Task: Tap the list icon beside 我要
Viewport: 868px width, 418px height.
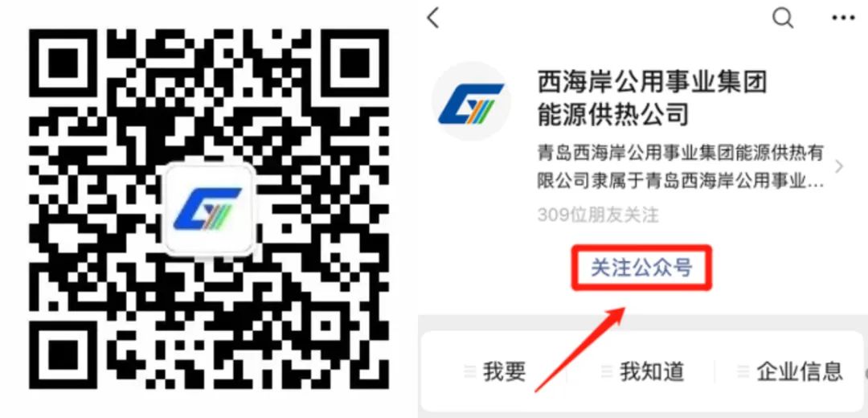Action: point(470,371)
